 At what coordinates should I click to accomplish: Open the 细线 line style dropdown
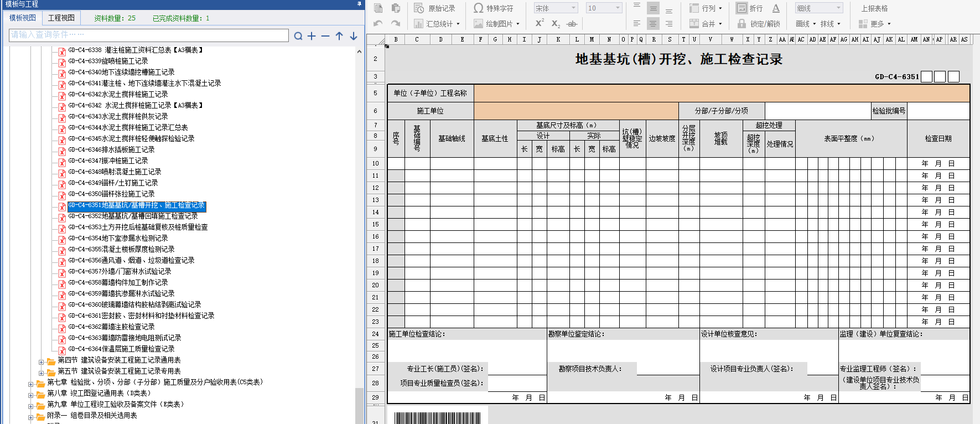819,8
